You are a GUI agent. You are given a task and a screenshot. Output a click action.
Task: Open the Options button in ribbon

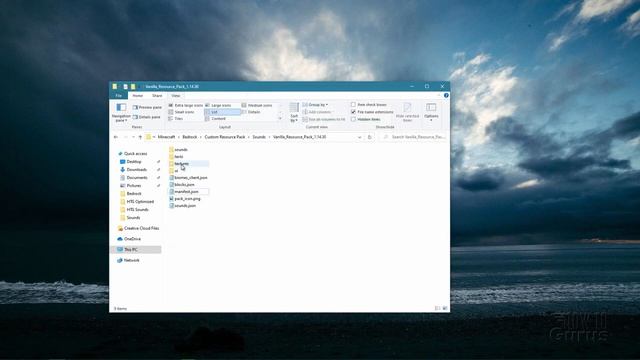click(431, 113)
